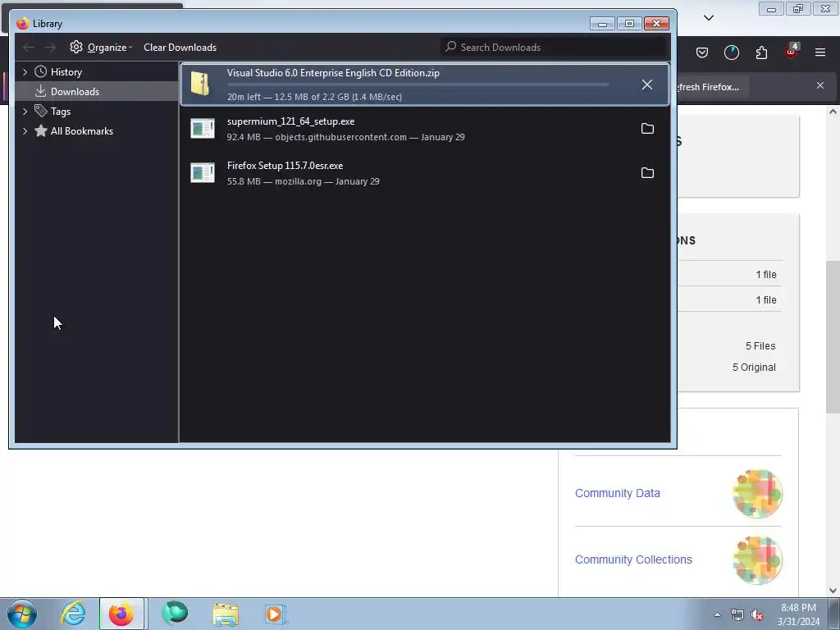Open the Windows Start menu
This screenshot has height=630, width=840.
pyautogui.click(x=21, y=614)
